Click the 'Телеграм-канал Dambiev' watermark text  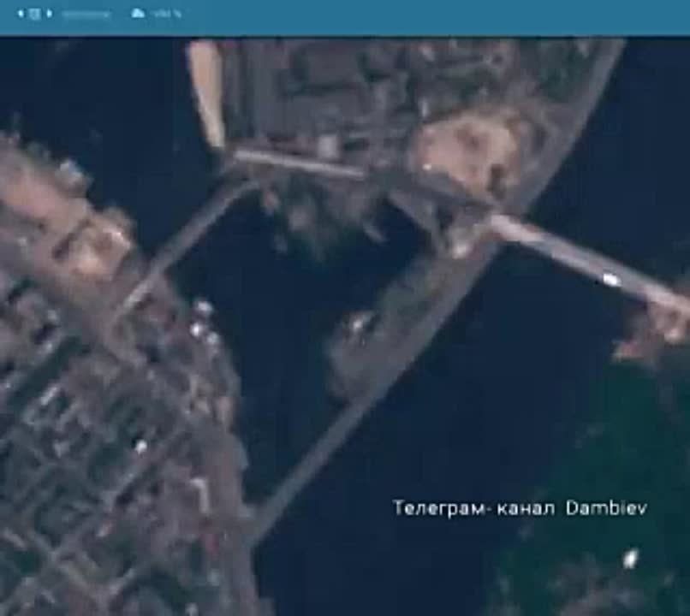[520, 508]
